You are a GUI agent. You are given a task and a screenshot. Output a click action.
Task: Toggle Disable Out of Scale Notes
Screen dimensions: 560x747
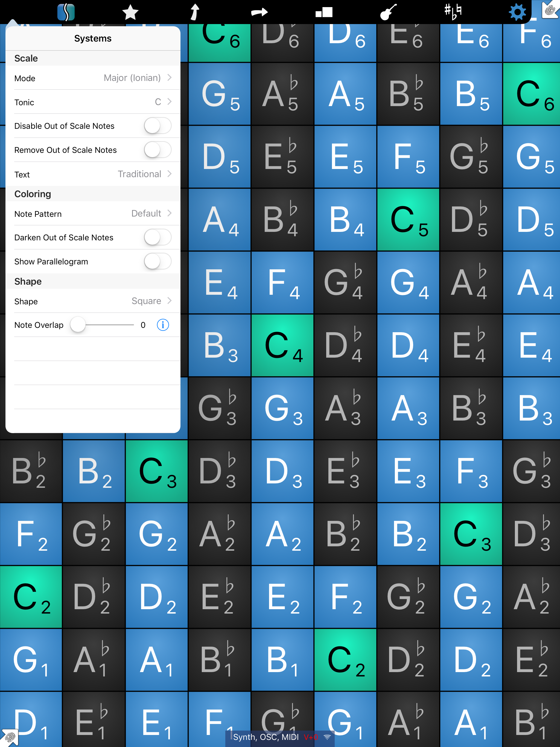(x=157, y=126)
